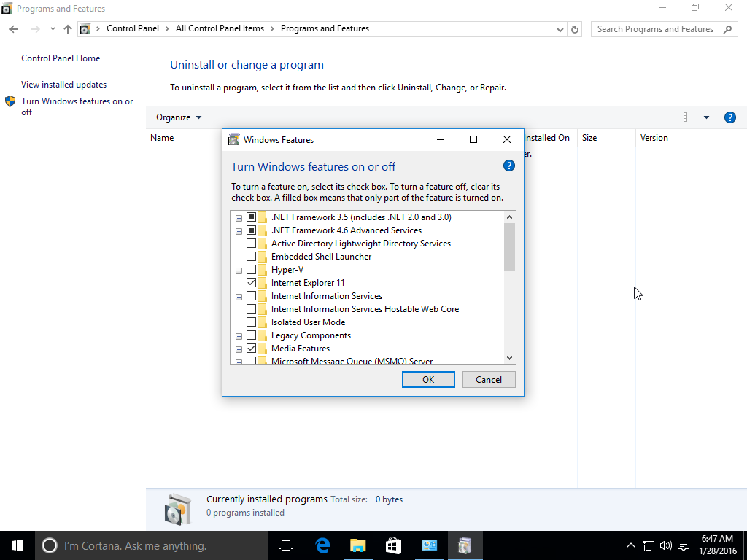747x560 pixels.
Task: Sort by the Name column header
Action: (162, 138)
